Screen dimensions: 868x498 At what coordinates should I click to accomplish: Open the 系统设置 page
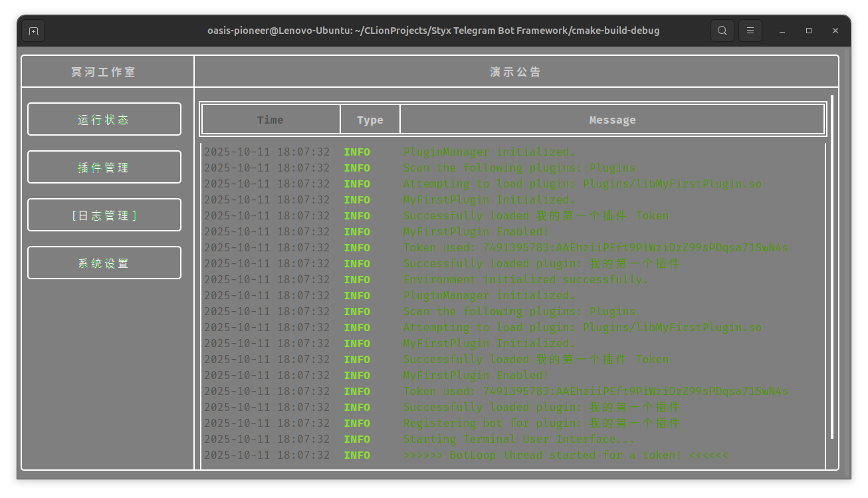pyautogui.click(x=104, y=263)
